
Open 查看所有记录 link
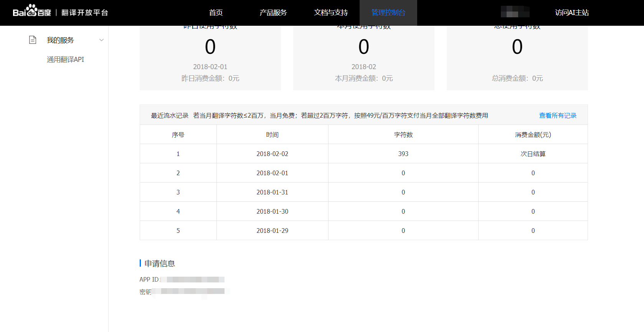558,115
